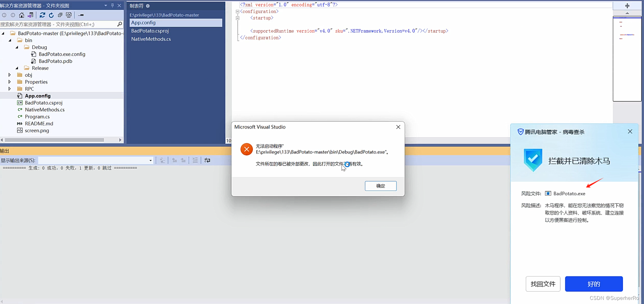644x304 pixels.
Task: Select README.md file
Action: click(39, 124)
